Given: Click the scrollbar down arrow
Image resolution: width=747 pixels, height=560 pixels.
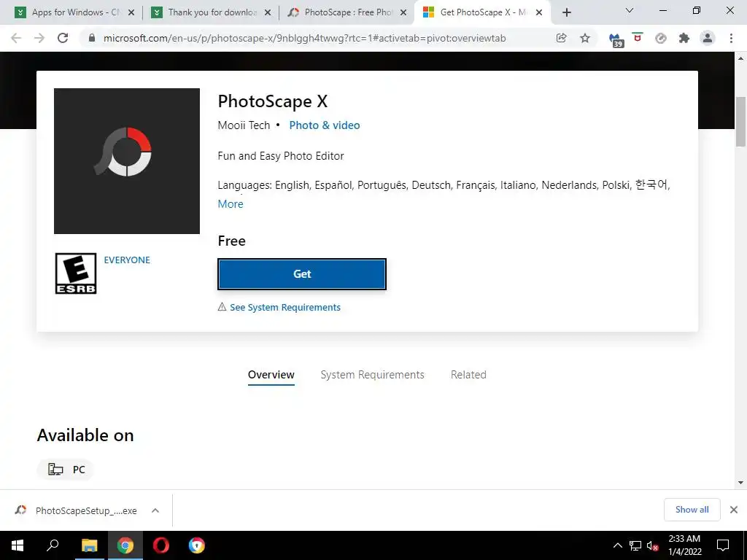Looking at the screenshot, I should click(741, 483).
